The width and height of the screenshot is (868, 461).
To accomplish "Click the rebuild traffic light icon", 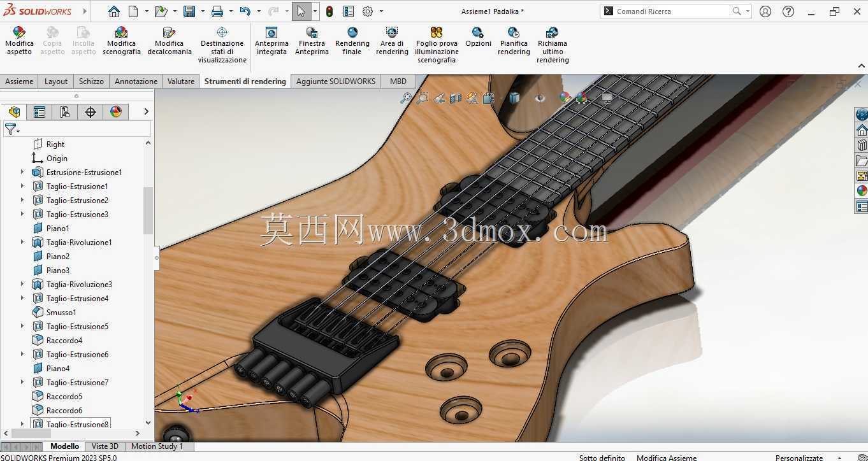I will tap(329, 11).
